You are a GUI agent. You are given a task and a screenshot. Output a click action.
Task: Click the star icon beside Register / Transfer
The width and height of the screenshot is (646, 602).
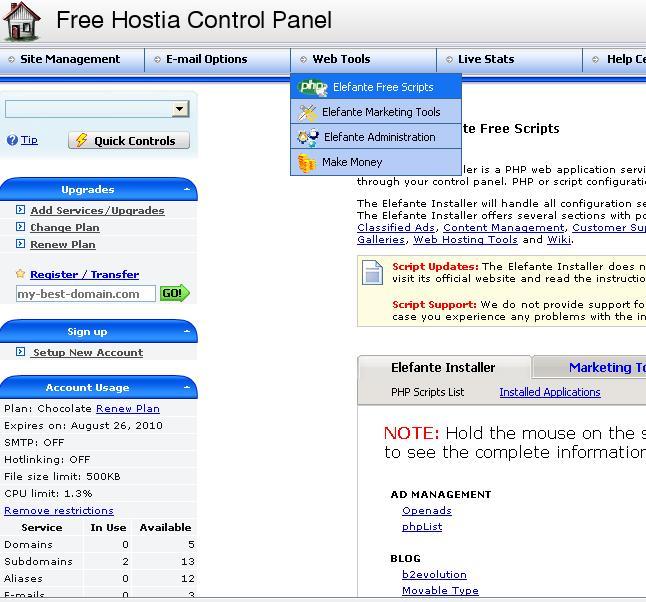20,273
